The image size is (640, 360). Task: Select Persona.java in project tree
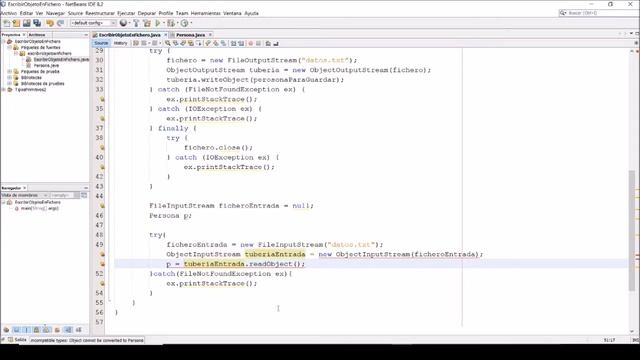click(46, 65)
